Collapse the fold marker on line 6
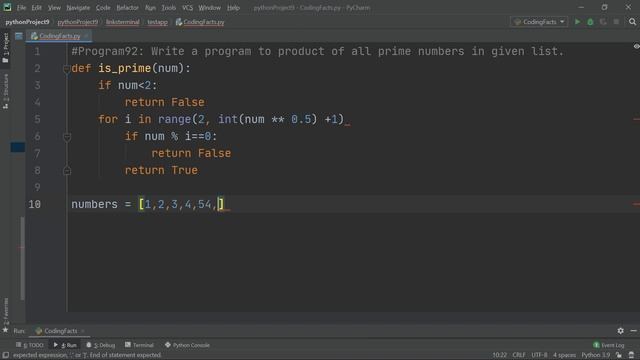Image resolution: width=640 pixels, height=360 pixels. 67,137
